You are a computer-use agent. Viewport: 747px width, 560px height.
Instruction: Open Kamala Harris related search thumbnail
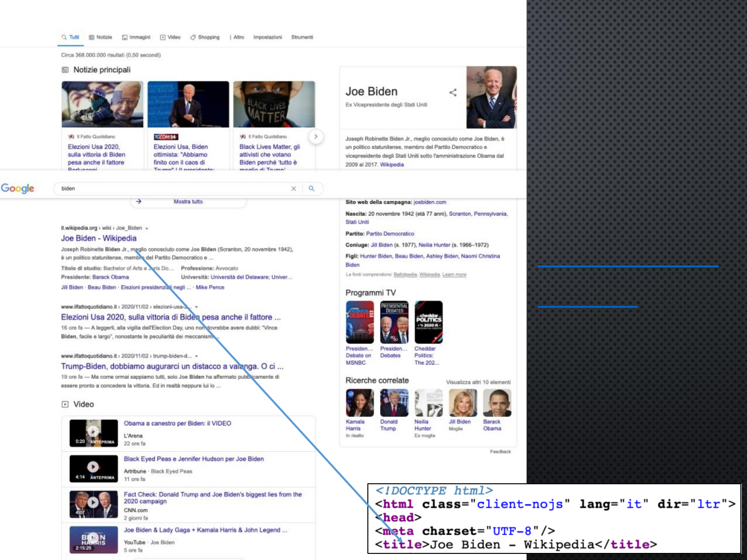360,403
